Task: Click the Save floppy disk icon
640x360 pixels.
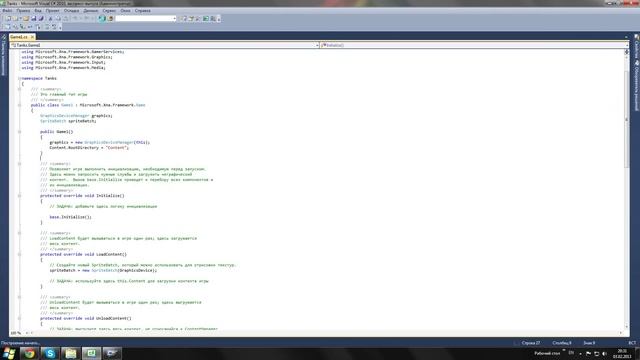Action: click(x=33, y=18)
